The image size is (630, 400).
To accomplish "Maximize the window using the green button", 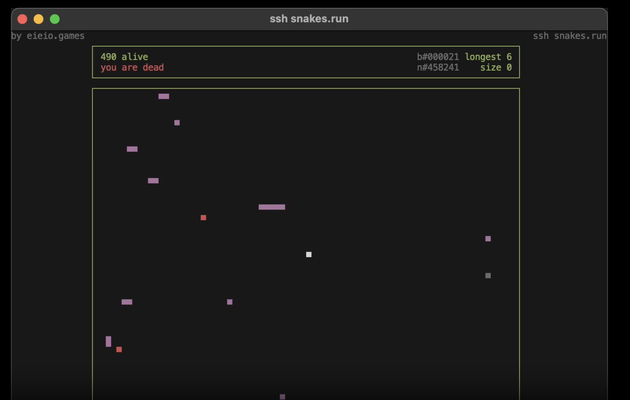I will coord(54,19).
